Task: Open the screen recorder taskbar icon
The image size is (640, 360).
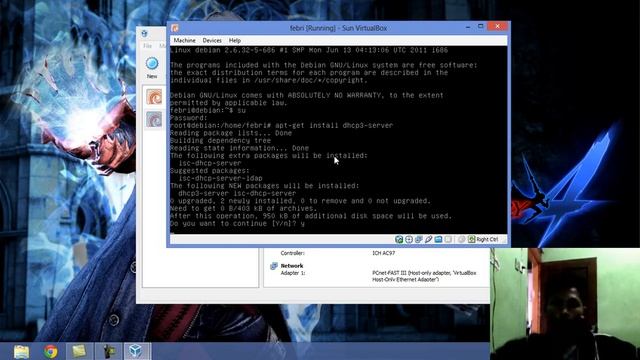Action: pos(108,351)
